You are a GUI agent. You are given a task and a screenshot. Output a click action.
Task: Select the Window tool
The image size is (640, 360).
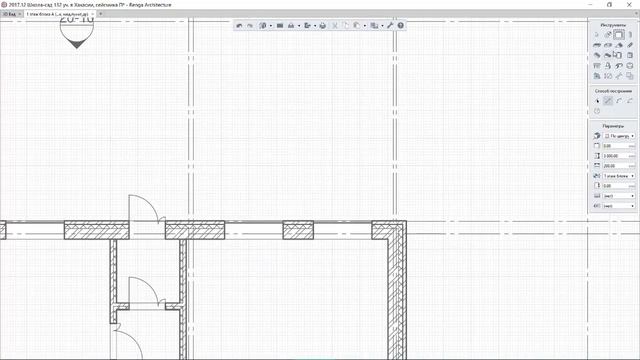(630, 56)
